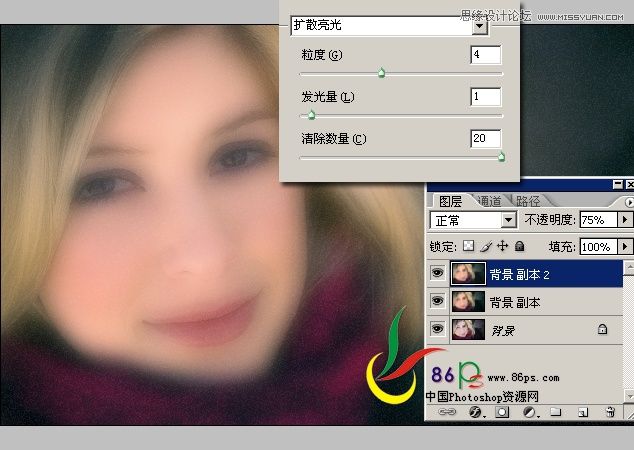Switch to the 路径 tab

[x=528, y=201]
